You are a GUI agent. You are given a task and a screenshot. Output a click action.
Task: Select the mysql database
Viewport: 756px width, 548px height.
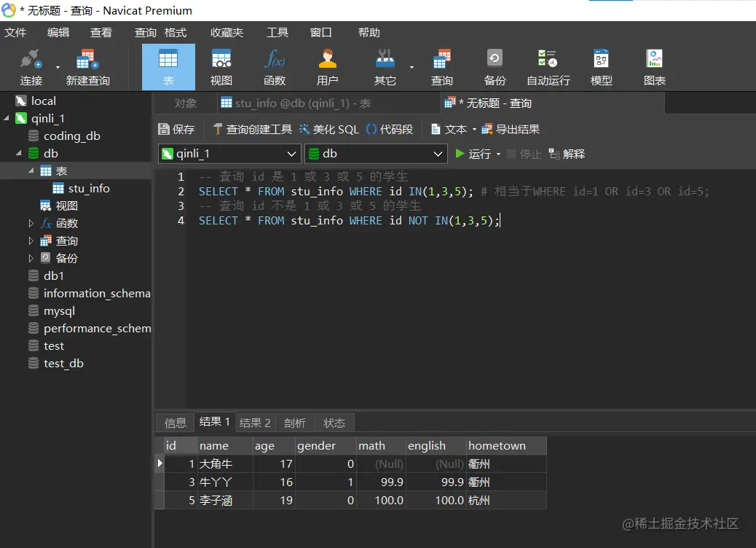[59, 311]
